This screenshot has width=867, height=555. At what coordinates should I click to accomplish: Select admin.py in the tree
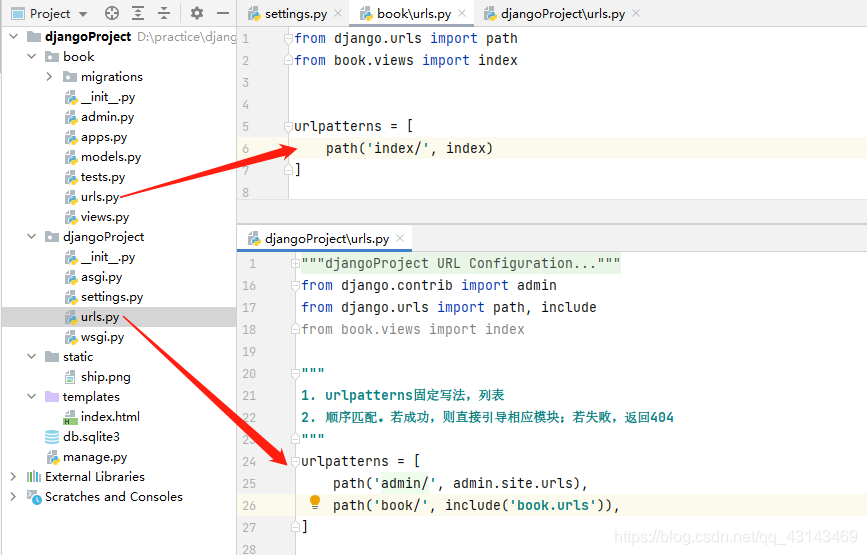[107, 117]
